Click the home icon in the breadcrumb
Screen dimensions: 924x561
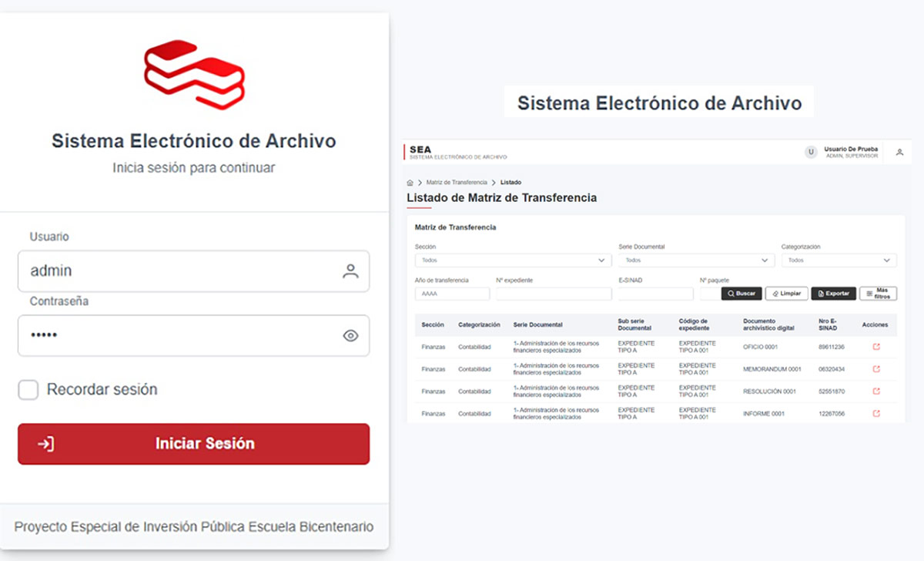410,183
